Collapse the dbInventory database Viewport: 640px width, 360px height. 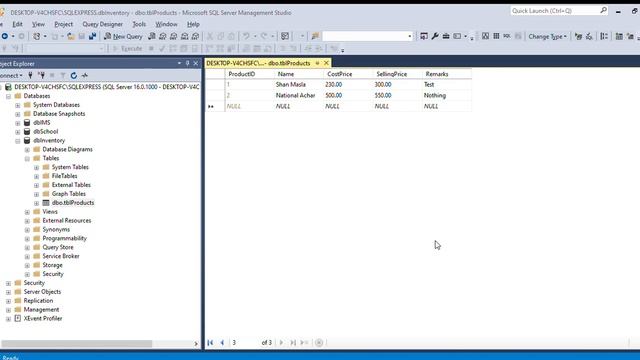point(18,141)
